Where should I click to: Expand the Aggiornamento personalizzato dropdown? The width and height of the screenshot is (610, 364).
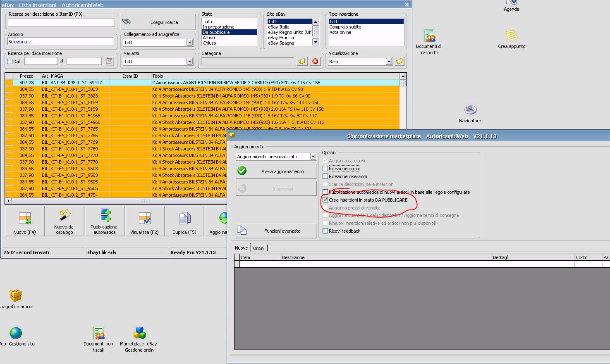click(313, 157)
